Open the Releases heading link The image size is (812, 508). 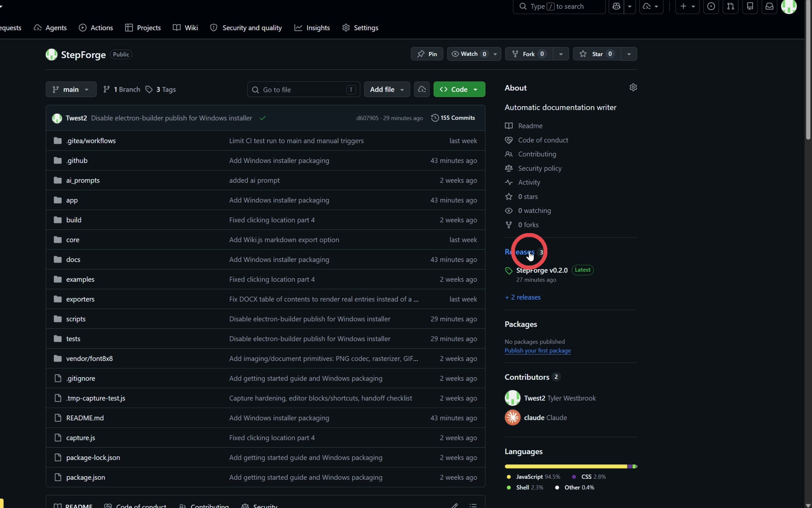(519, 252)
